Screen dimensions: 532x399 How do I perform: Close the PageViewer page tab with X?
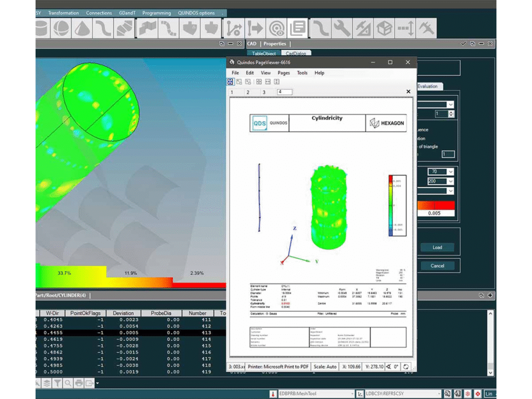coord(408,92)
